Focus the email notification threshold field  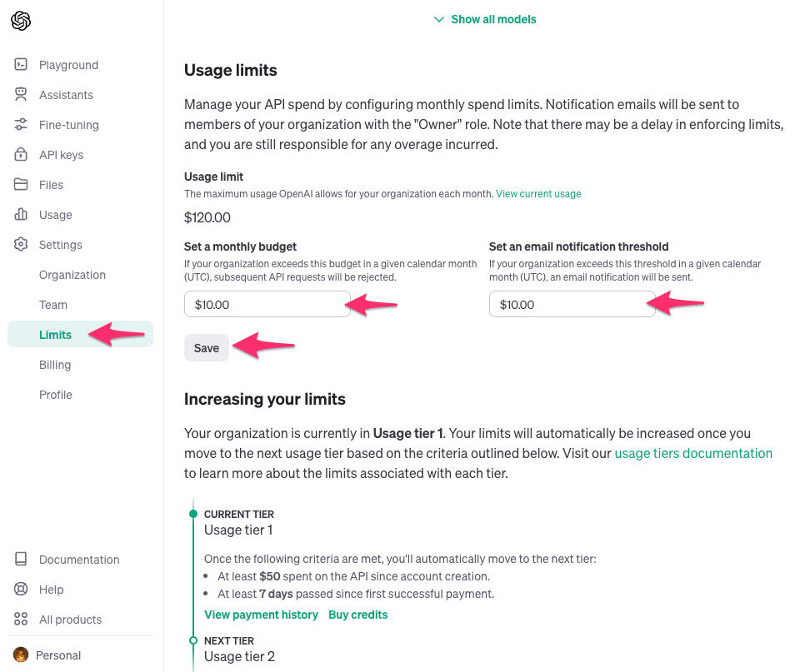pos(572,305)
